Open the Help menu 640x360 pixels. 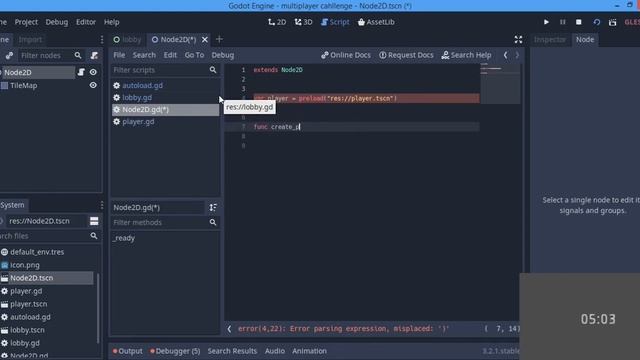(111, 22)
